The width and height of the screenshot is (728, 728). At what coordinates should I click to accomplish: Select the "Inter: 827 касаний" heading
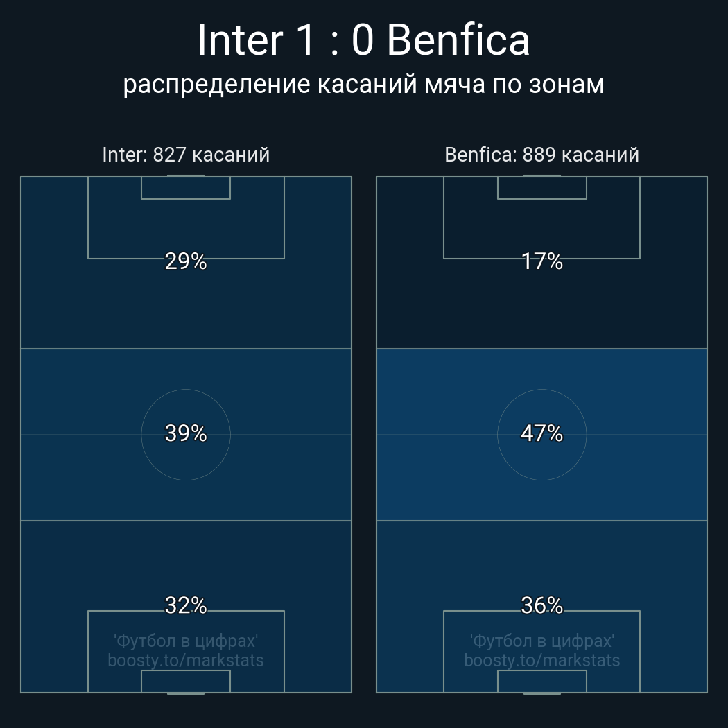pyautogui.click(x=186, y=155)
